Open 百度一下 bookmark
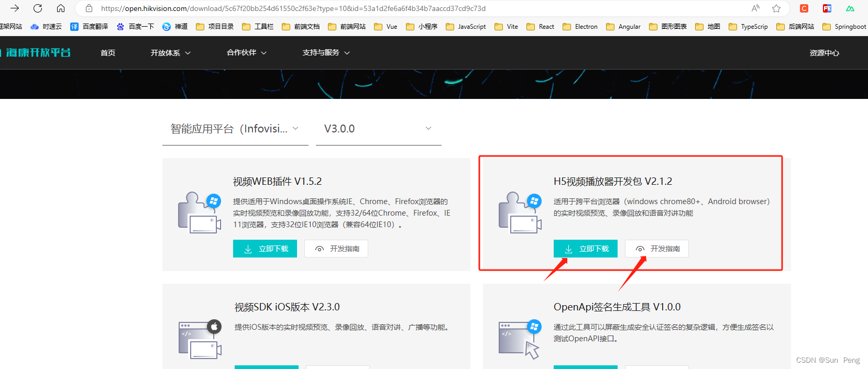This screenshot has width=868, height=369. point(135,27)
